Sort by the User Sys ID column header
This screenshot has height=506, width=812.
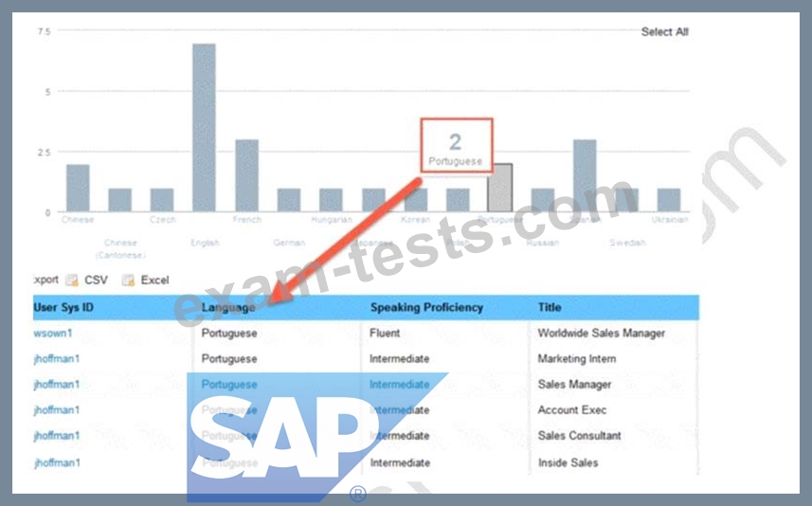click(x=63, y=308)
